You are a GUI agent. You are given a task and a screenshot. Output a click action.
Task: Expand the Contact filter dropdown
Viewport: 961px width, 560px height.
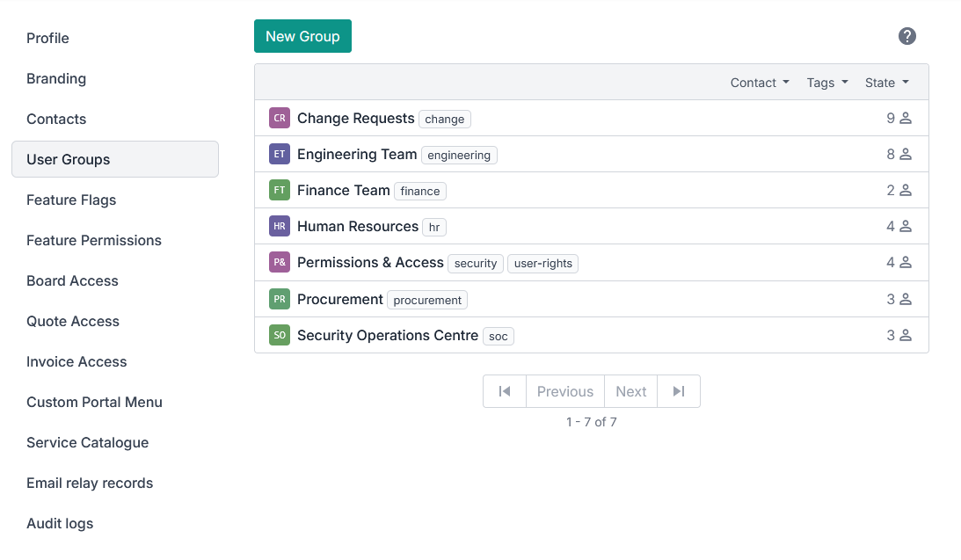(760, 83)
